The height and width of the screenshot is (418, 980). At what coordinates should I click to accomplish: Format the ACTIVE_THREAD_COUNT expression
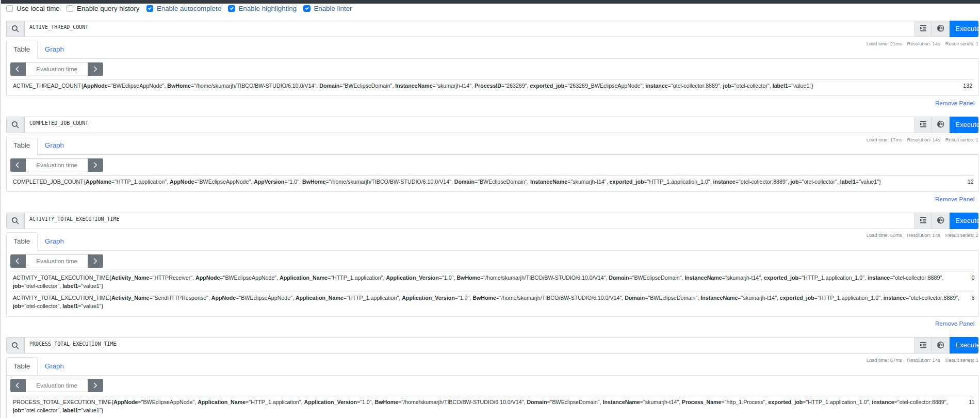tap(923, 29)
